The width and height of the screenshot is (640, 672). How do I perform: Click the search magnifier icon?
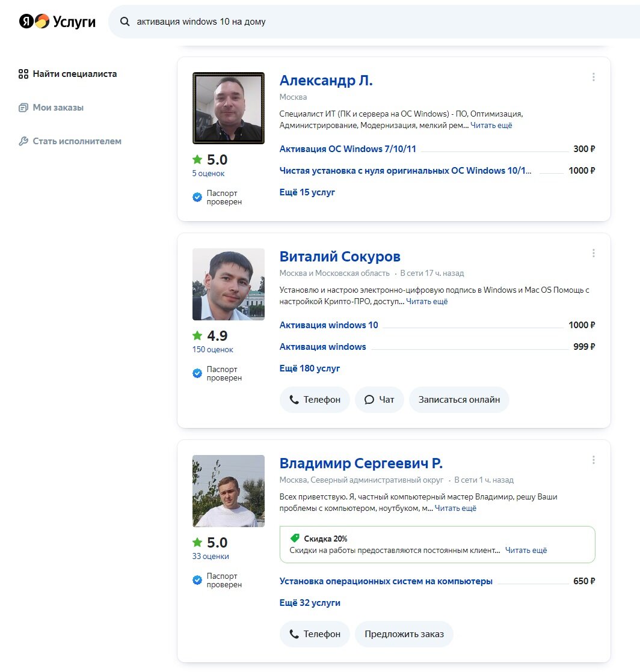[125, 22]
